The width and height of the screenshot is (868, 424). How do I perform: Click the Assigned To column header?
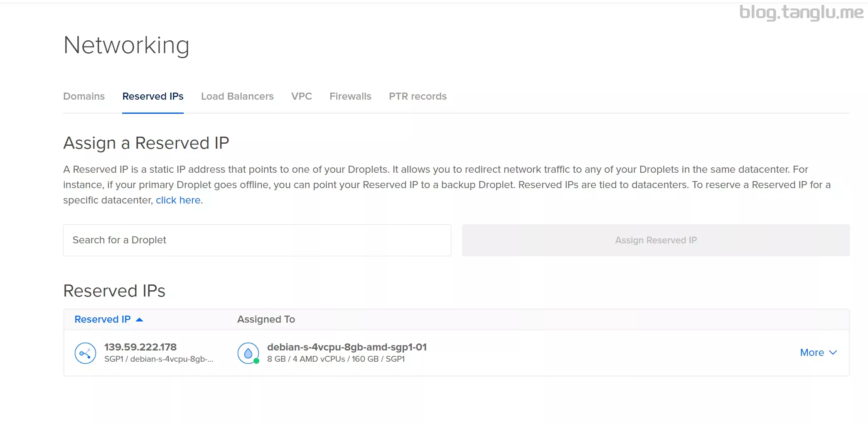pos(266,319)
